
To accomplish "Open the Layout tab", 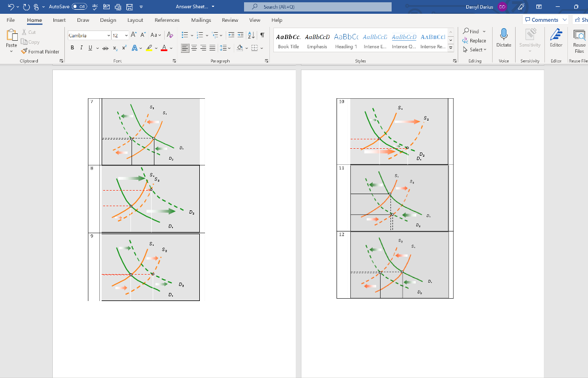I will click(135, 20).
